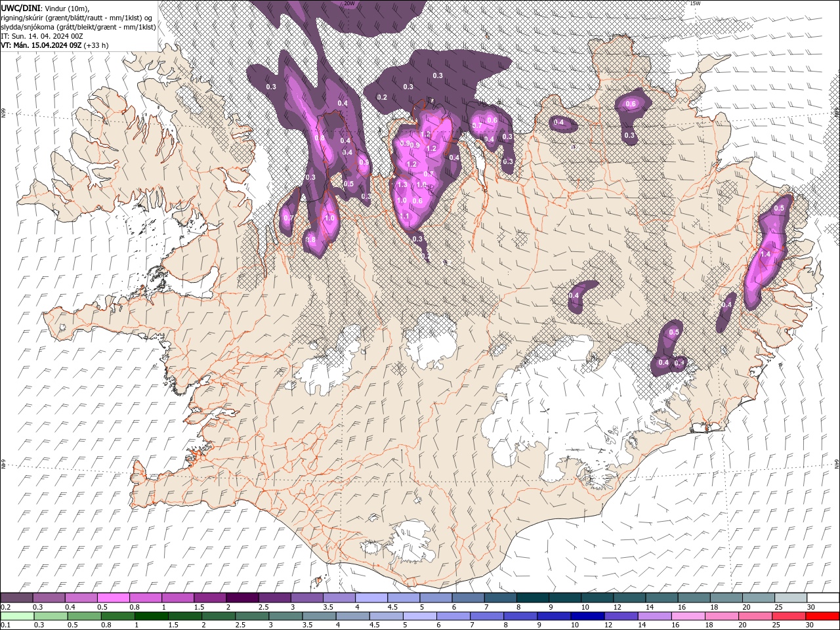
Task: Click the '(+33 h)' forecast offset text
Action: tap(96, 45)
